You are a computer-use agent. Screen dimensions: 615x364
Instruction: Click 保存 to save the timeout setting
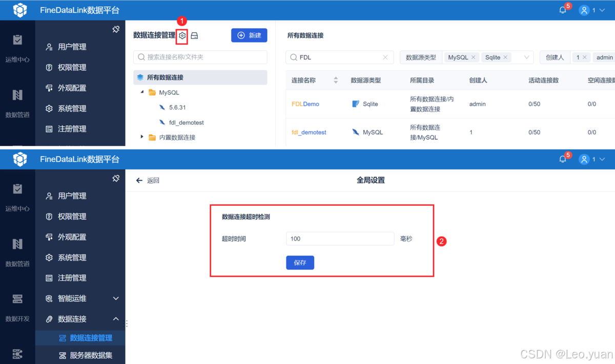coord(300,263)
